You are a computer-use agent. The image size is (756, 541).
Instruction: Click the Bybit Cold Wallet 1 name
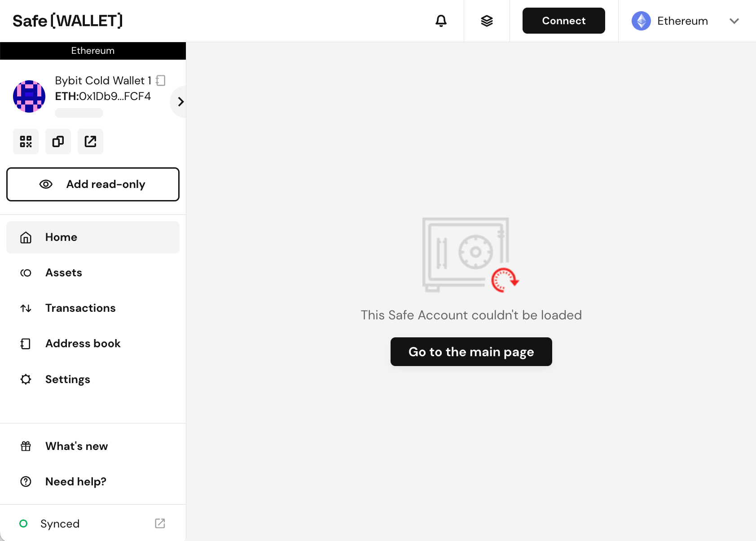click(103, 81)
